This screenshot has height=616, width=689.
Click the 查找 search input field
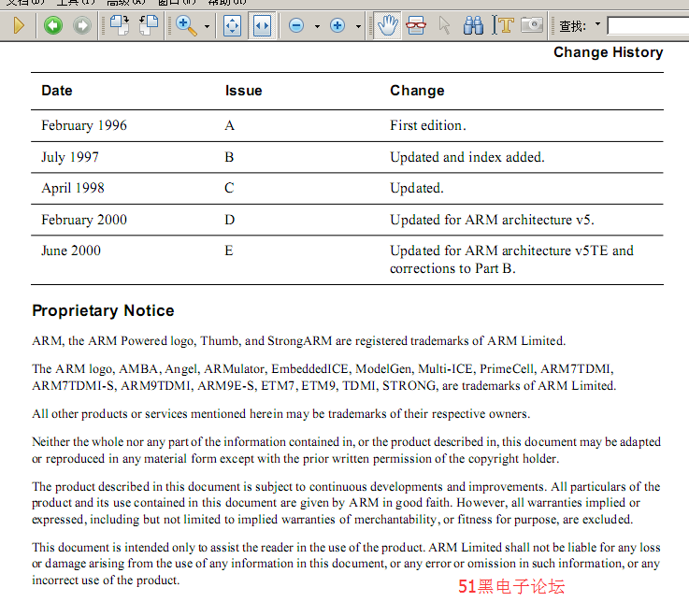click(x=648, y=25)
